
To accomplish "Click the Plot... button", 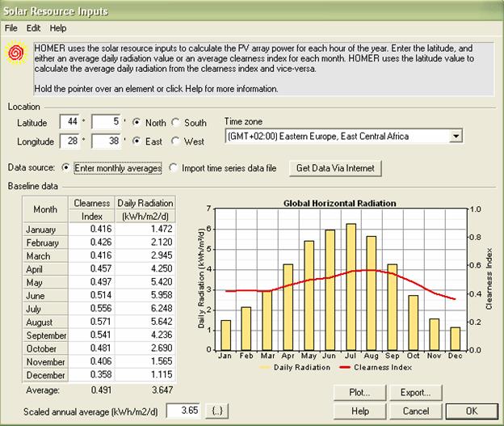I will pyautogui.click(x=359, y=393).
